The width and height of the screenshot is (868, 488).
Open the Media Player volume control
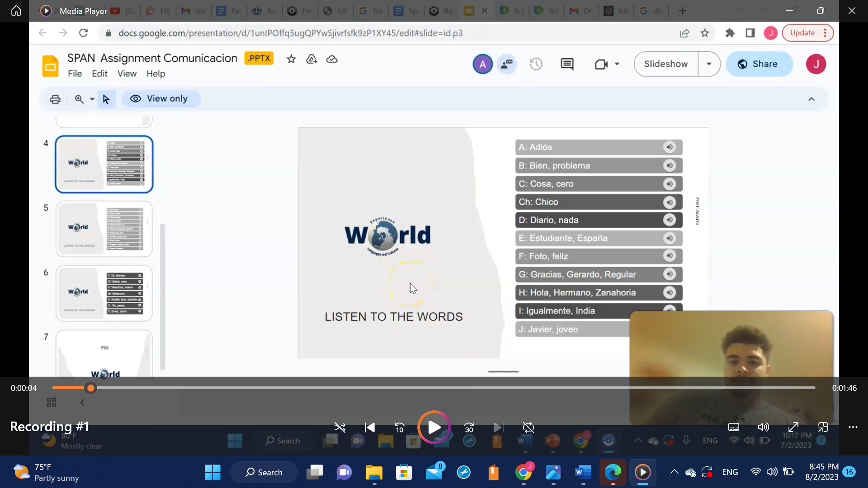[x=764, y=427]
